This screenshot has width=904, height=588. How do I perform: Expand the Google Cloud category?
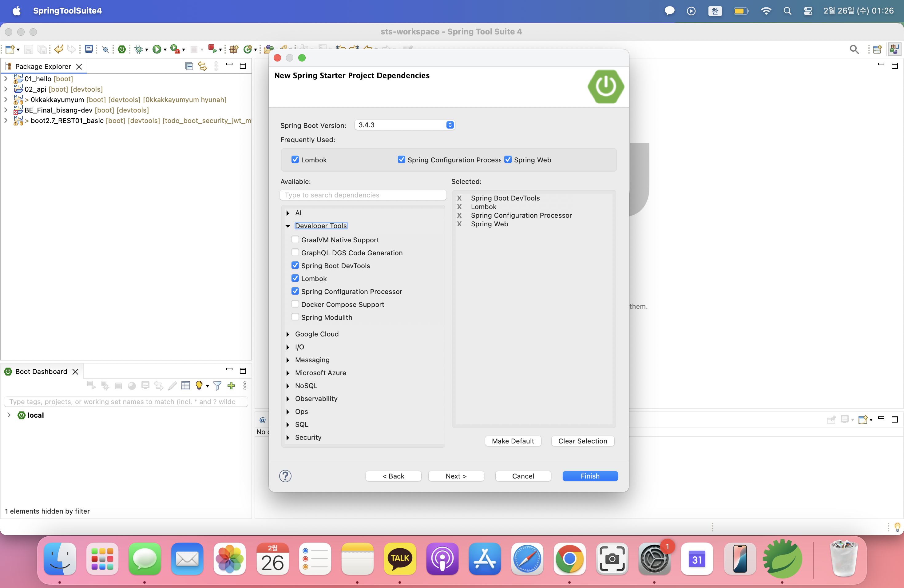pos(288,334)
